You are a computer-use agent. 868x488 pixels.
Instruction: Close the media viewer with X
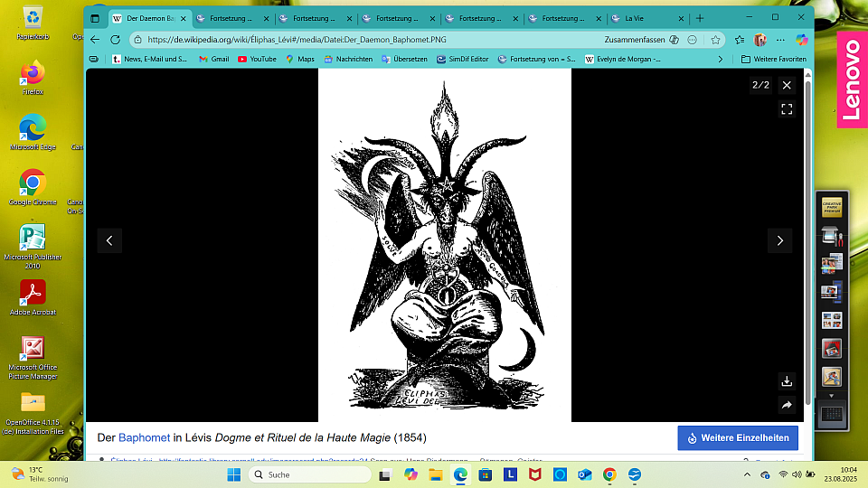pos(787,85)
